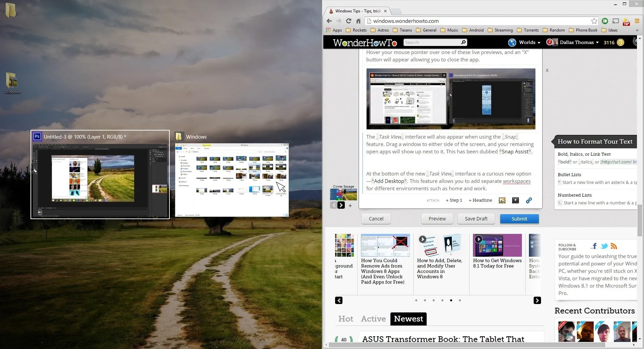Open the Texans bookmarks folder
Image resolution: width=644 pixels, height=349 pixels.
tap(402, 30)
